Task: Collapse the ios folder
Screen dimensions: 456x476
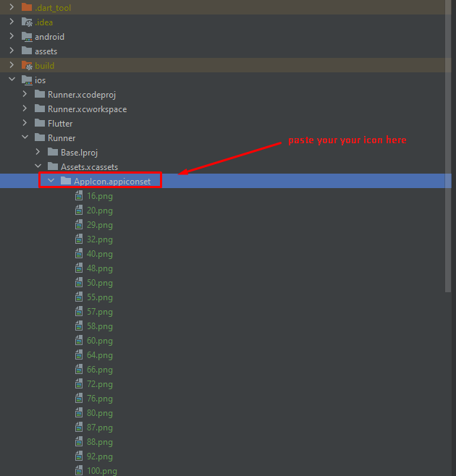Action: click(12, 80)
